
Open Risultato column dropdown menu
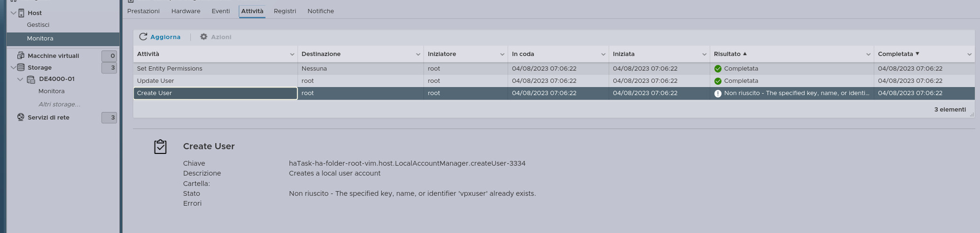[x=868, y=55]
